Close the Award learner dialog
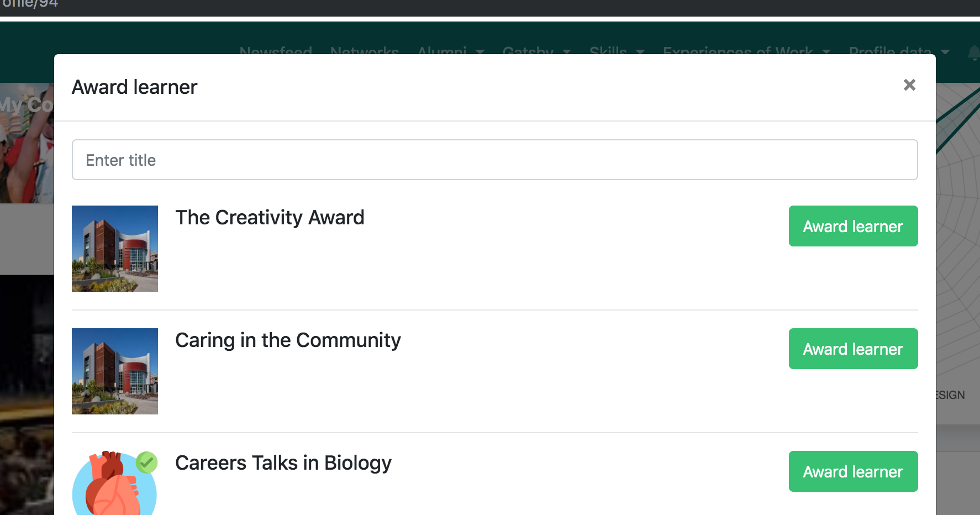 click(x=909, y=85)
